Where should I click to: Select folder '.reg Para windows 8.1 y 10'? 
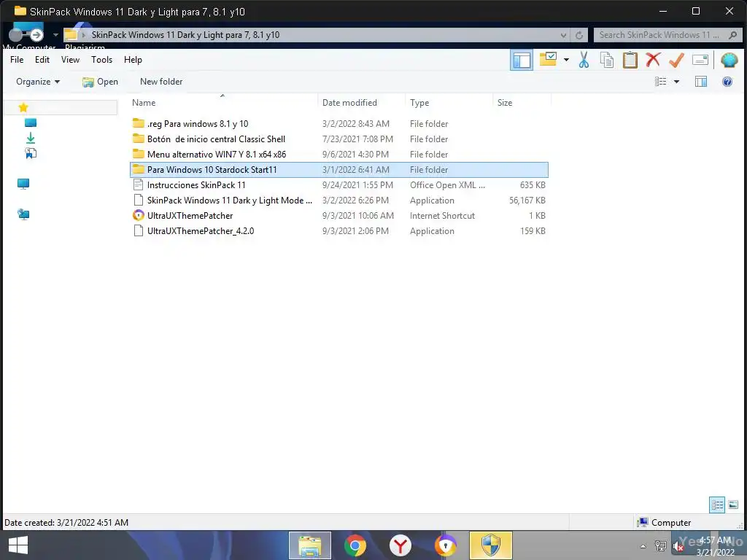338,124
